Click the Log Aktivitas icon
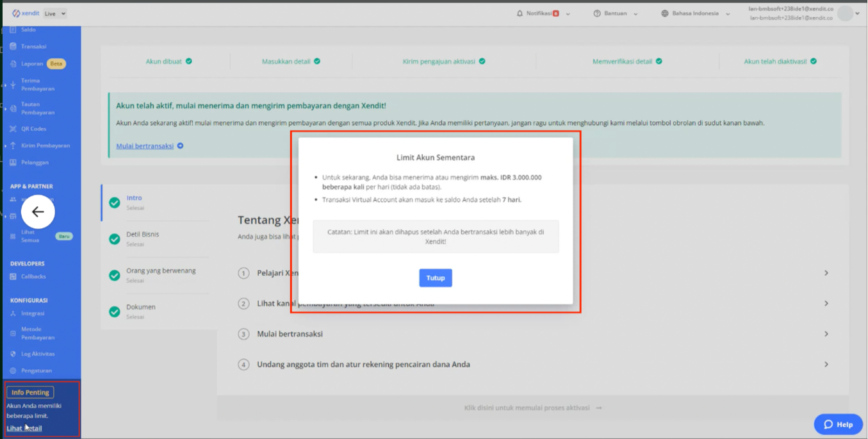868x439 pixels. click(13, 354)
